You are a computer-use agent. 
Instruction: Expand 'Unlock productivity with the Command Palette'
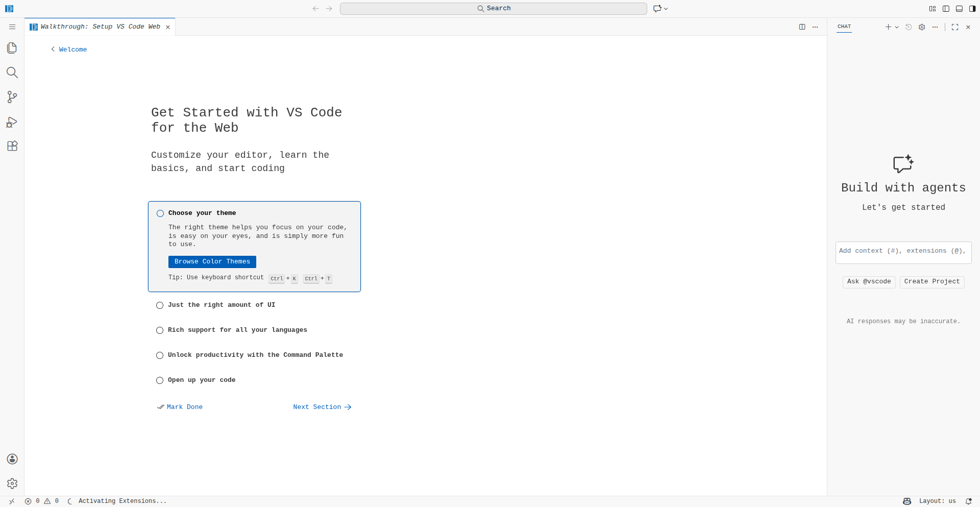255,355
